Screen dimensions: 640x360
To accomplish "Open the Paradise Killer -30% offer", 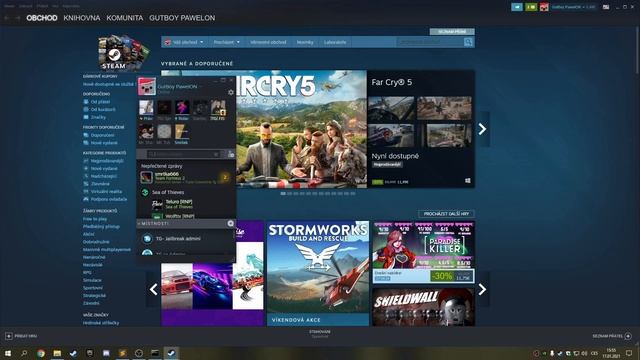I will [x=423, y=252].
